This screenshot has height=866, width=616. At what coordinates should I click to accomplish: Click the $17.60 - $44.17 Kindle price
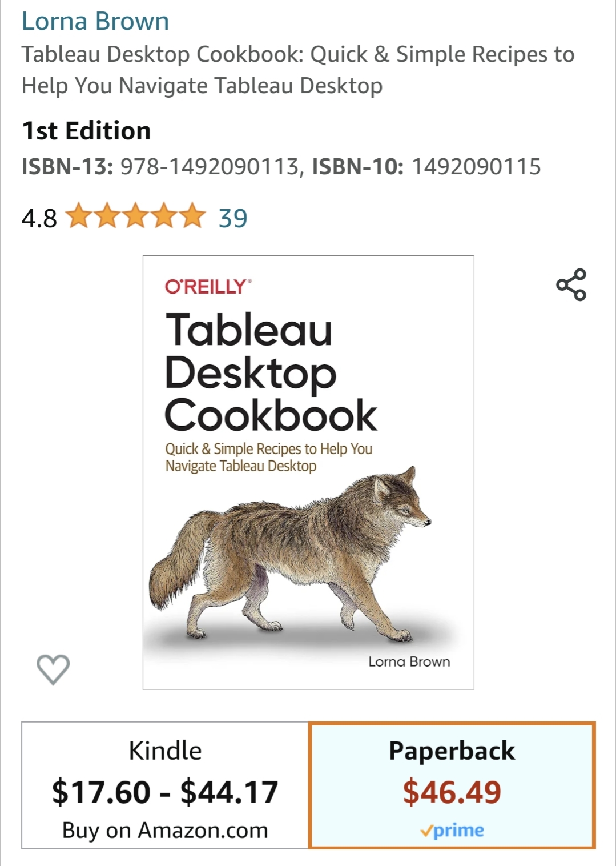click(165, 792)
